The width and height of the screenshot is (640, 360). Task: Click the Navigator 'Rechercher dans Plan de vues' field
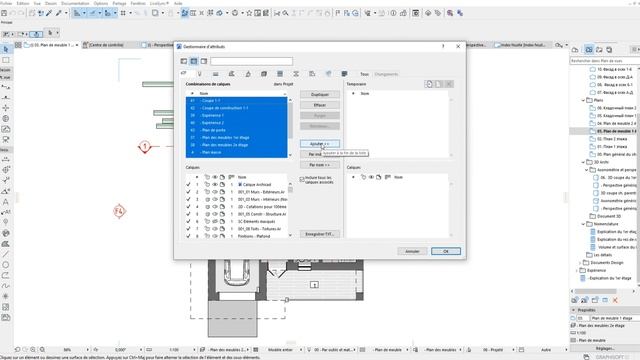[604, 60]
